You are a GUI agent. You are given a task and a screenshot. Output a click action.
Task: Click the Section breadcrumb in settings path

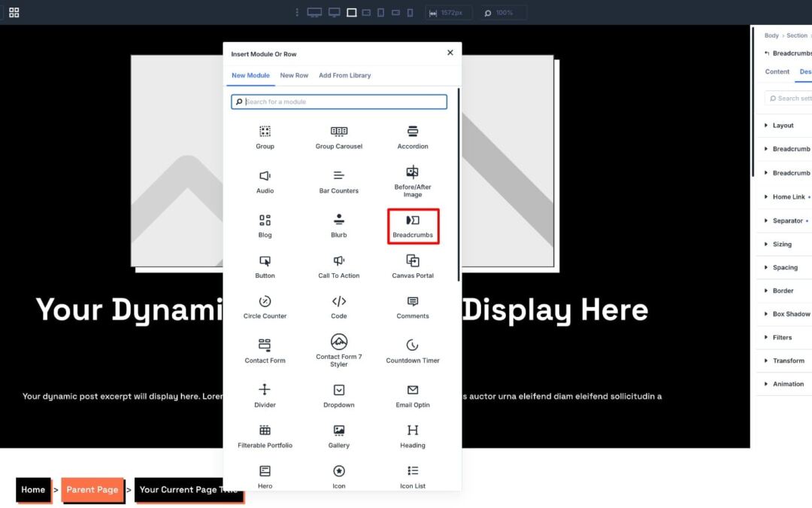point(796,35)
